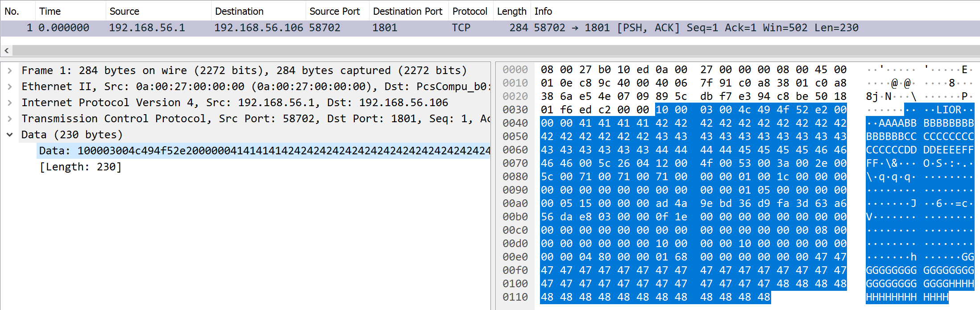The width and height of the screenshot is (980, 310).
Task: Expand the Internet Protocol Version 4 section
Action: [10, 103]
